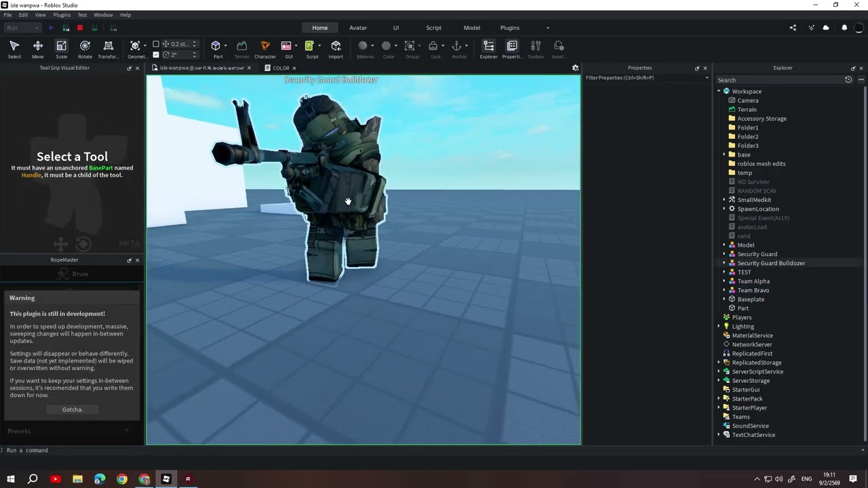Close the RopeMaster panel

(x=138, y=260)
